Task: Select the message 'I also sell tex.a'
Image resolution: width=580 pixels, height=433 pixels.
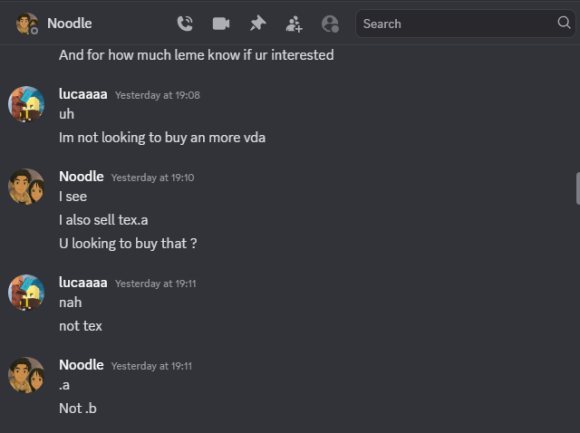Action: pos(104,220)
